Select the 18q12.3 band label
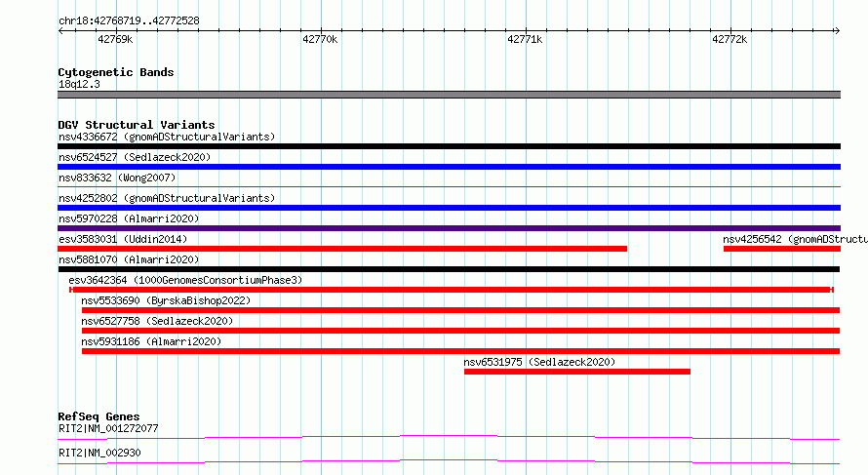 pos(79,84)
